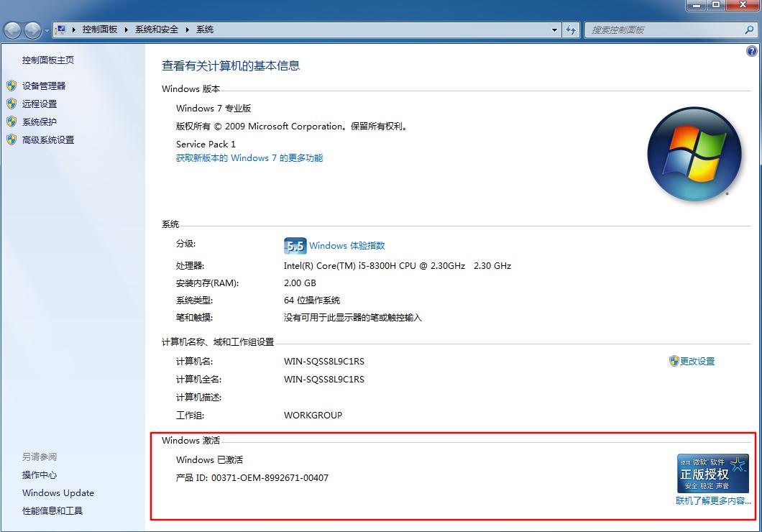Open the help question mark icon
The image size is (762, 532).
pyautogui.click(x=752, y=51)
